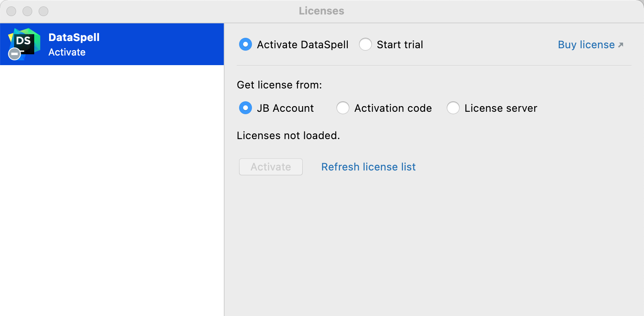
Task: Click the Refresh license list link
Action: click(x=368, y=167)
